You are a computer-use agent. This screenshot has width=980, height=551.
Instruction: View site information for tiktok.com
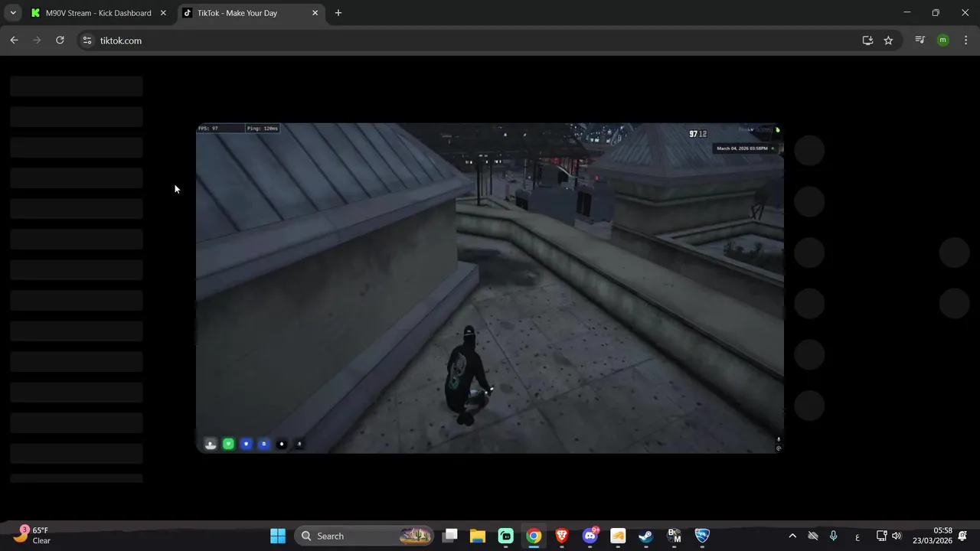87,41
